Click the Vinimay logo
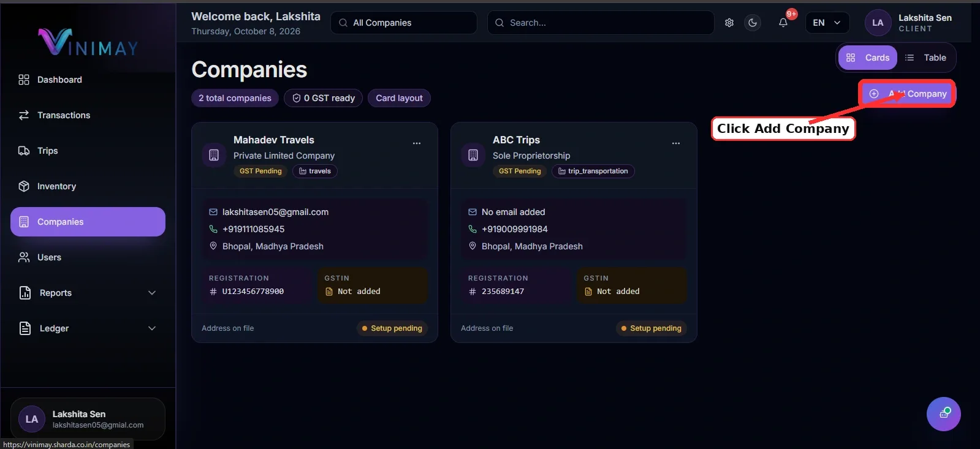Image resolution: width=980 pixels, height=449 pixels. tap(88, 42)
